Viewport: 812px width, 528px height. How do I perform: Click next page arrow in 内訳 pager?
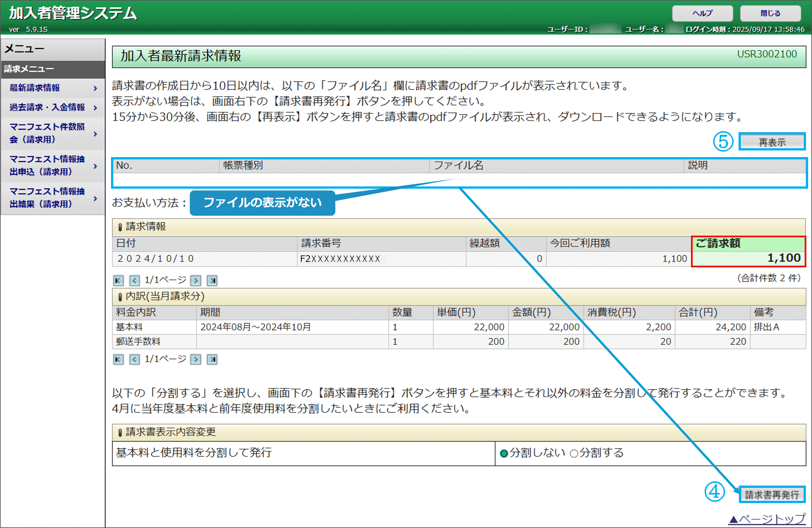[x=195, y=359]
